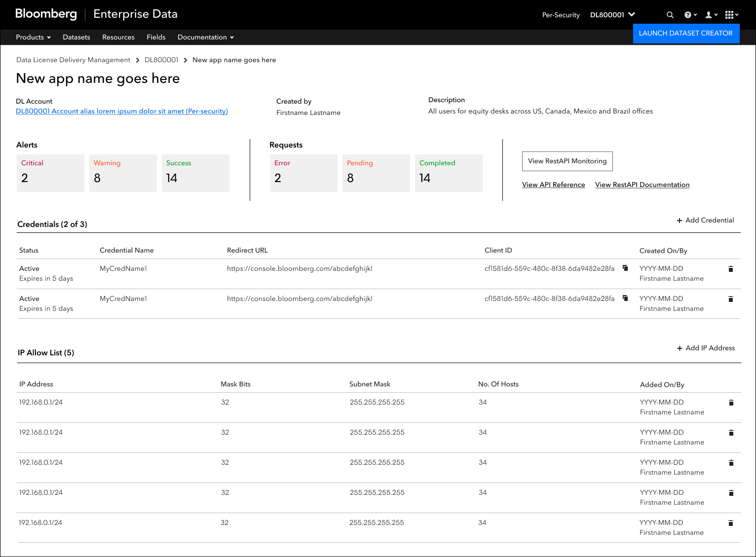
Task: Select the Completed requests card
Action: [449, 173]
